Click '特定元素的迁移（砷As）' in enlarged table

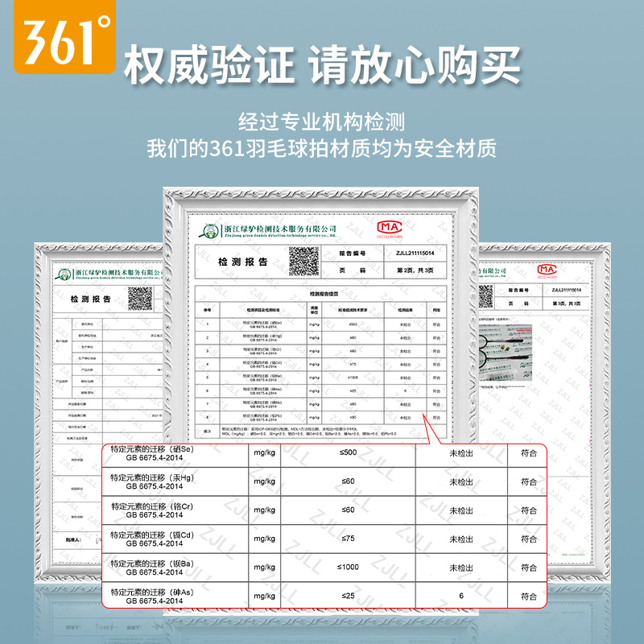(x=152, y=592)
